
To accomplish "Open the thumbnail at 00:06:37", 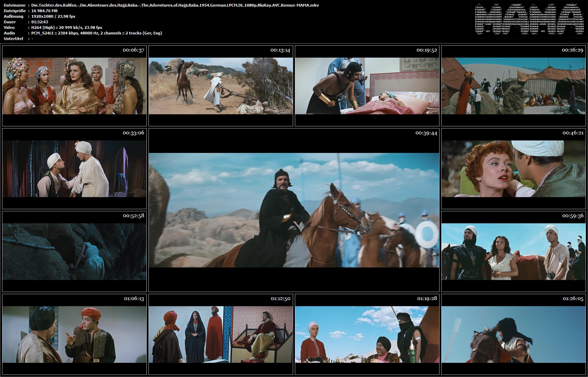I will coord(74,86).
